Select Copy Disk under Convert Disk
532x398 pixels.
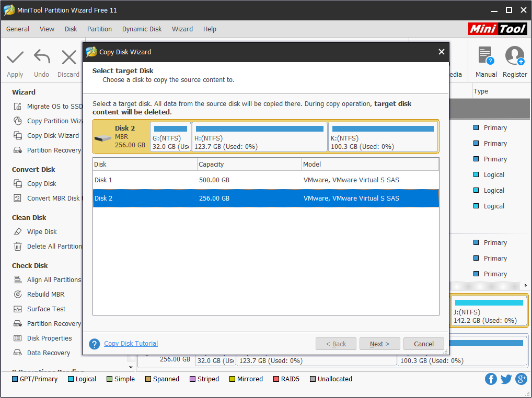[35, 184]
